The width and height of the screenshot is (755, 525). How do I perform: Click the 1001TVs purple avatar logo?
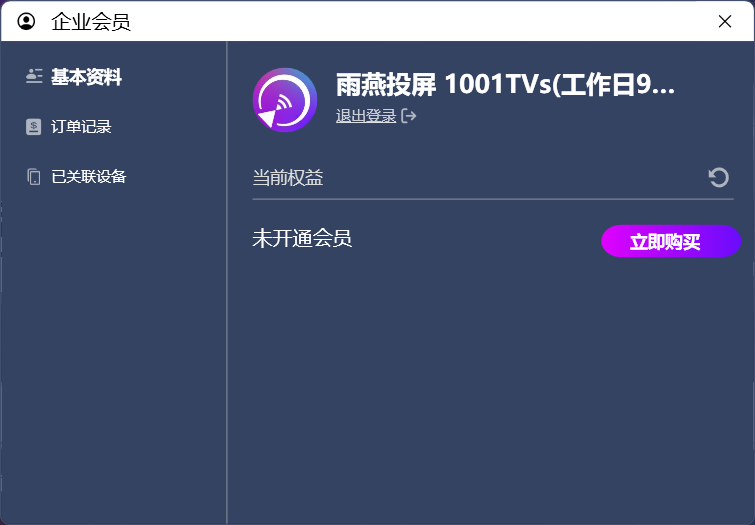click(x=285, y=100)
